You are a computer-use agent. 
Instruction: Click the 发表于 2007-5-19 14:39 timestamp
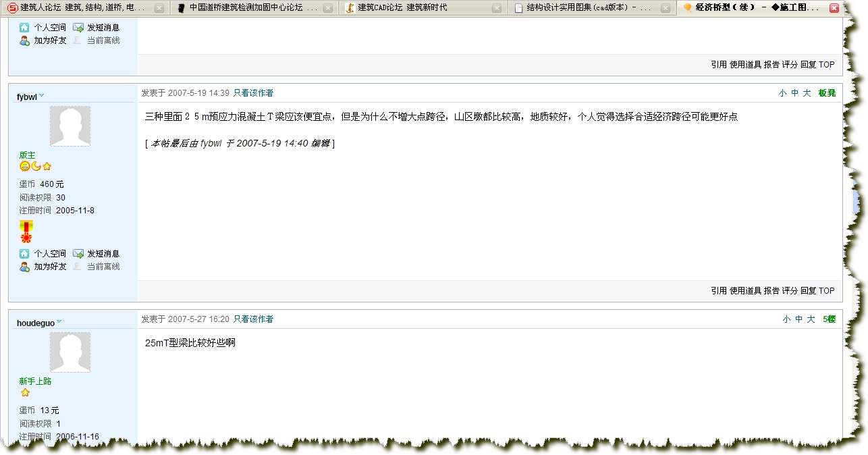pyautogui.click(x=186, y=93)
